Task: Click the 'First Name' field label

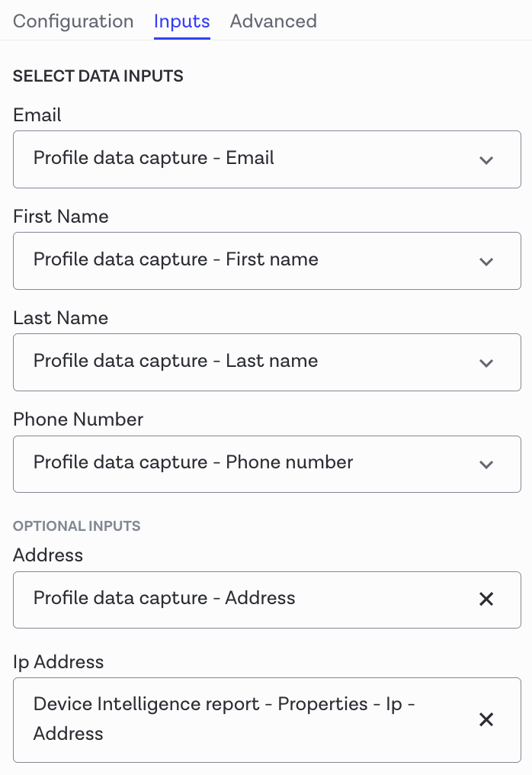Action: 61,217
